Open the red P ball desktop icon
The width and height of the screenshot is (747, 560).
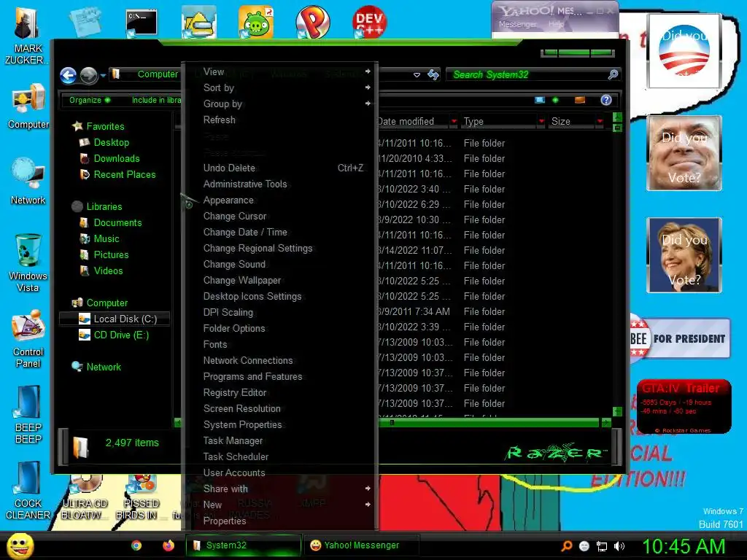pos(312,22)
